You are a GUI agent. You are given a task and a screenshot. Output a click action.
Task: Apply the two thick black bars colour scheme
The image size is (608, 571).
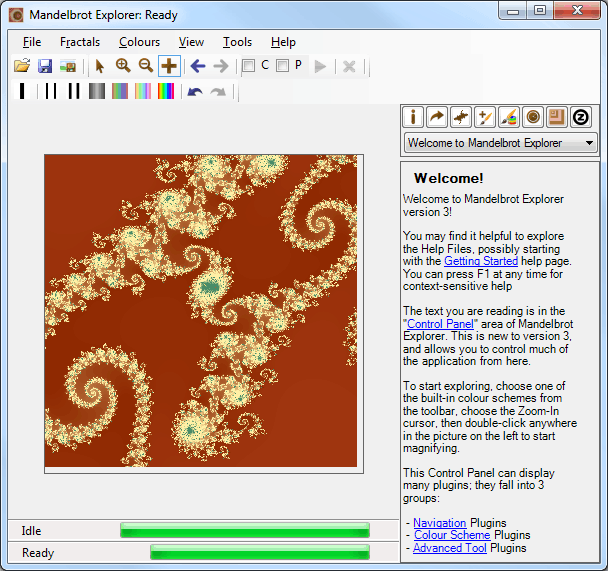click(x=74, y=91)
